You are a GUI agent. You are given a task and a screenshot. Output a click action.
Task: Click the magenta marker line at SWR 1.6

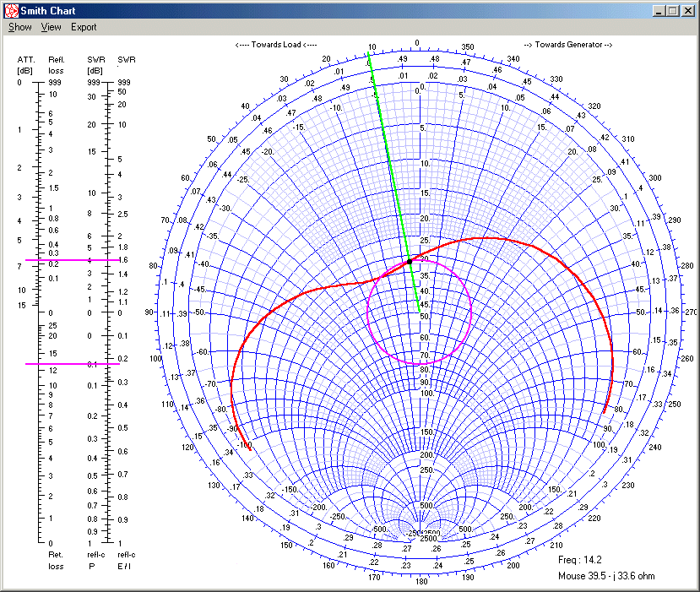pyautogui.click(x=73, y=260)
